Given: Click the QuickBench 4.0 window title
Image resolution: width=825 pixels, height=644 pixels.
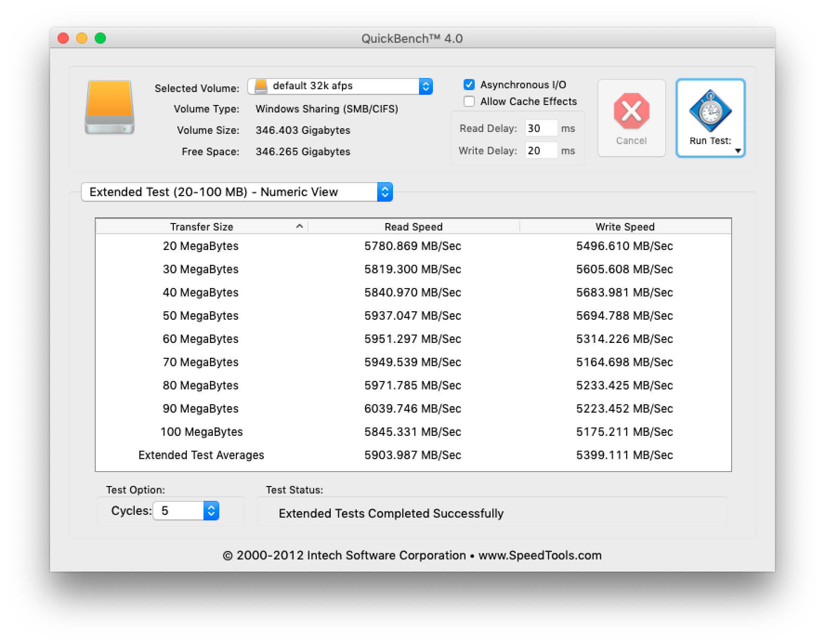Looking at the screenshot, I should coord(412,39).
